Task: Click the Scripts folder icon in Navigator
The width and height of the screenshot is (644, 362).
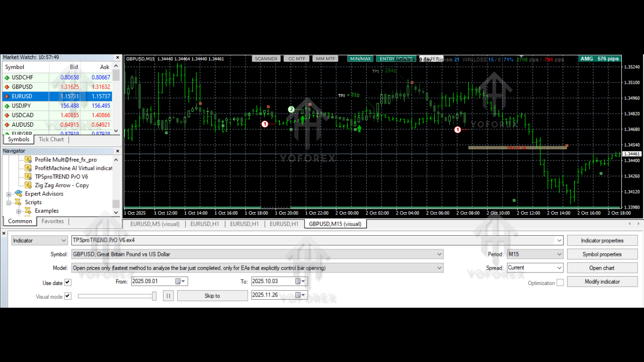Action: [x=19, y=202]
